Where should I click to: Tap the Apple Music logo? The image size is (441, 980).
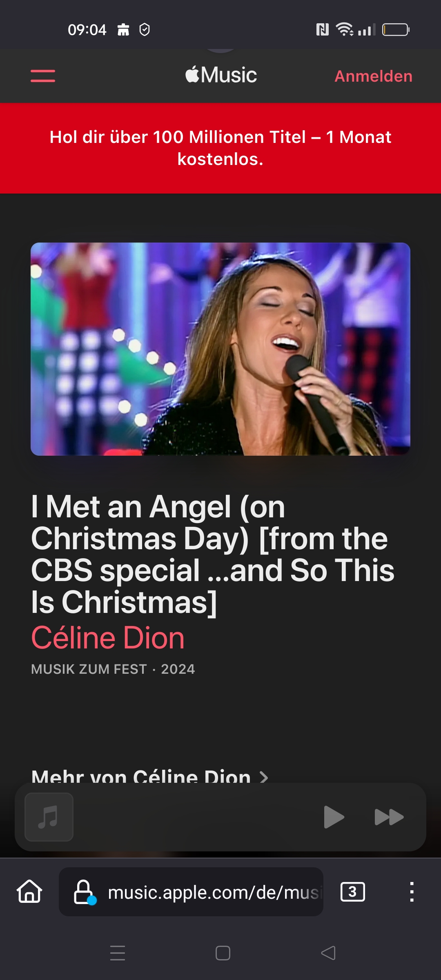[221, 75]
